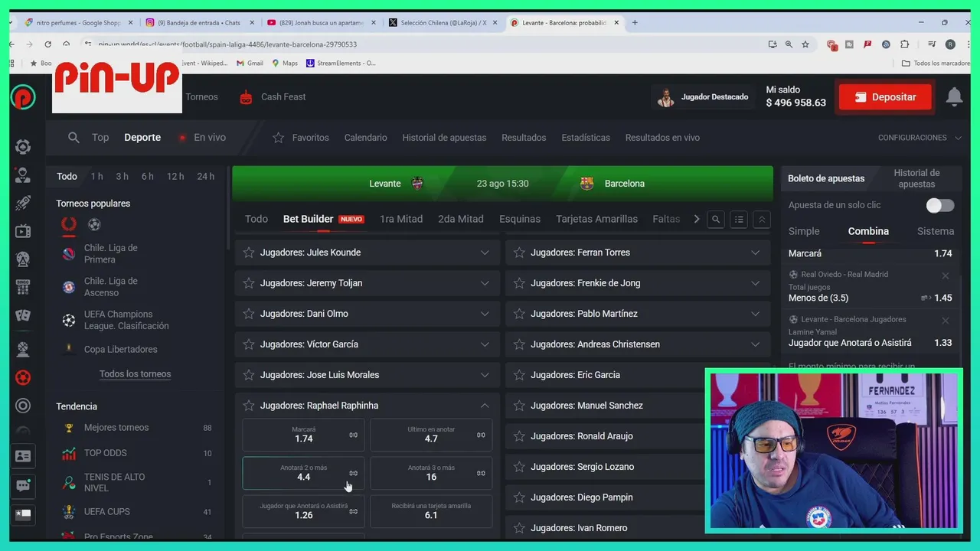
Task: Select the Sistema bet type tab
Action: point(936,231)
